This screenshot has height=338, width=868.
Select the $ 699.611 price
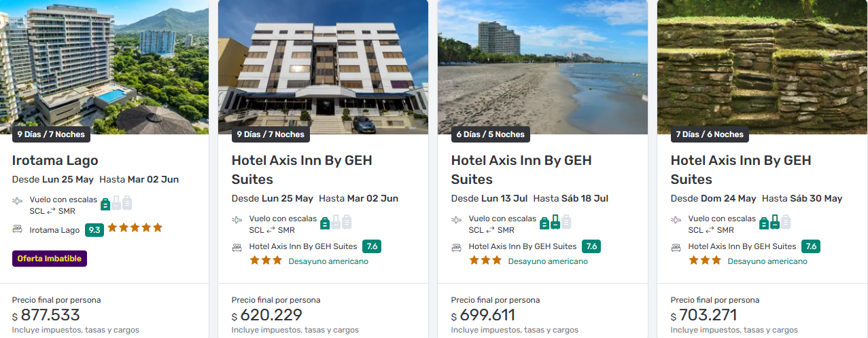[483, 316]
